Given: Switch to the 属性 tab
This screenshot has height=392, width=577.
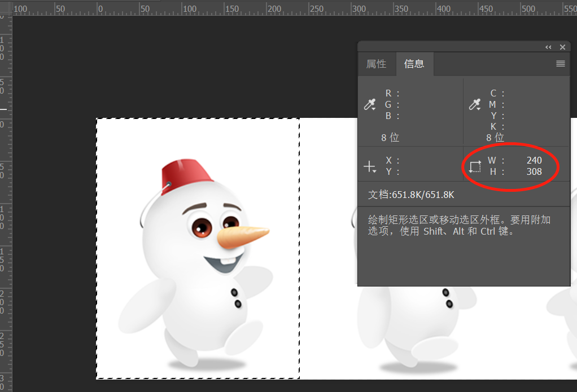Looking at the screenshot, I should [377, 64].
